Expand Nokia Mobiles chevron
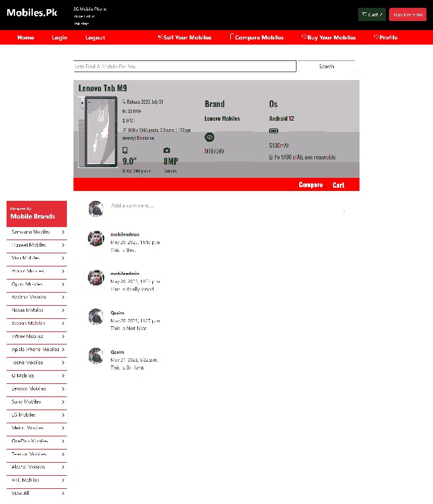This screenshot has height=504, width=433. pos(63,310)
